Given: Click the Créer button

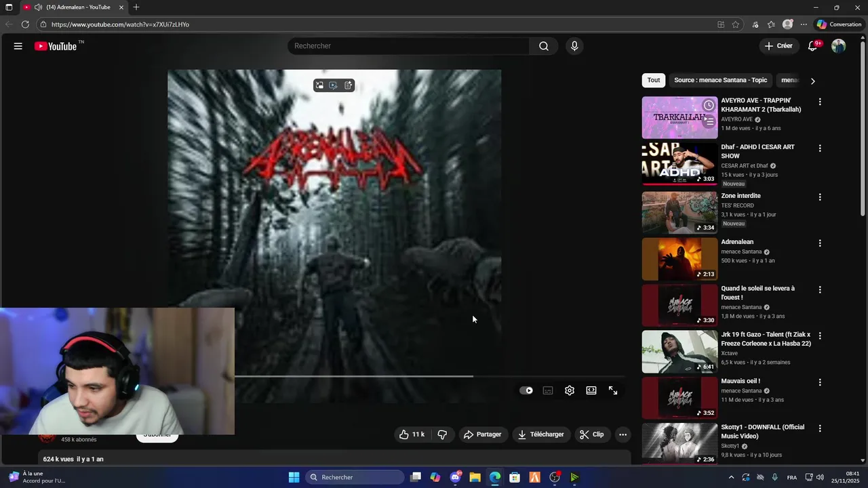Looking at the screenshot, I should click(778, 46).
